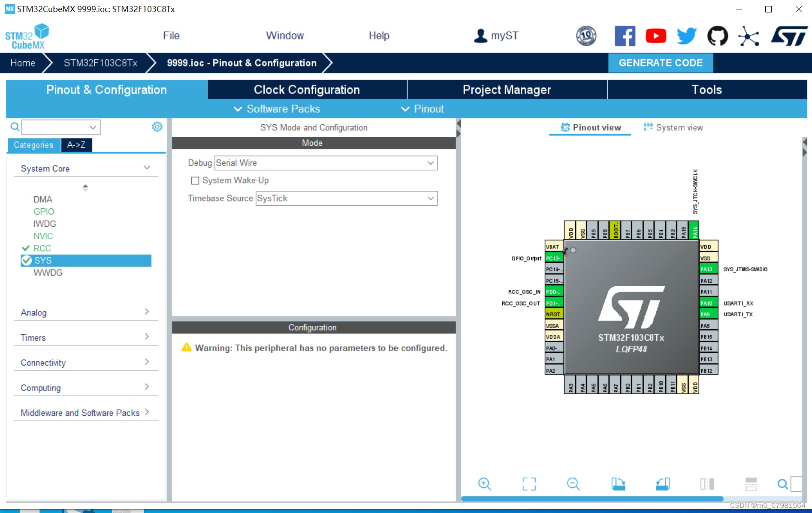
Task: Zoom out of the pinout view
Action: coord(573,484)
